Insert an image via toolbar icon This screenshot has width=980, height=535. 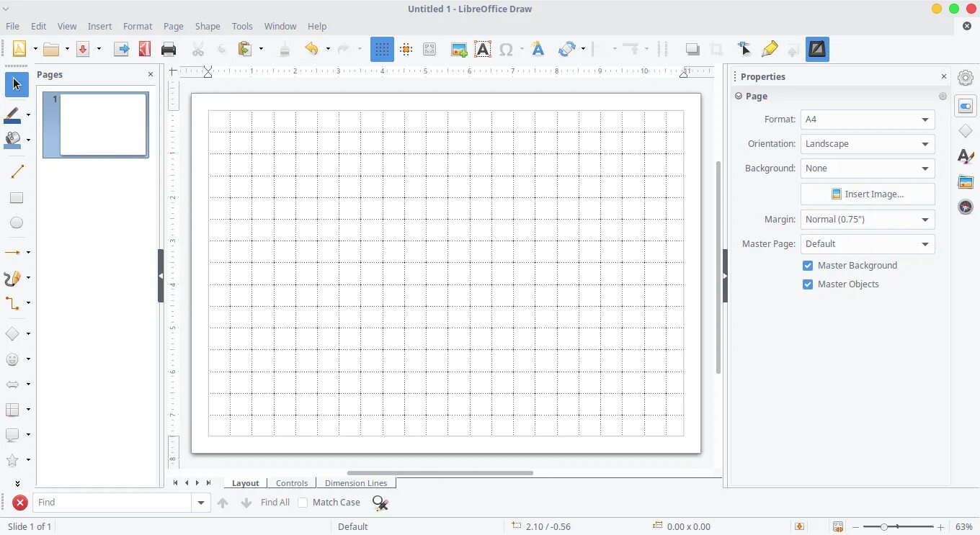[459, 49]
